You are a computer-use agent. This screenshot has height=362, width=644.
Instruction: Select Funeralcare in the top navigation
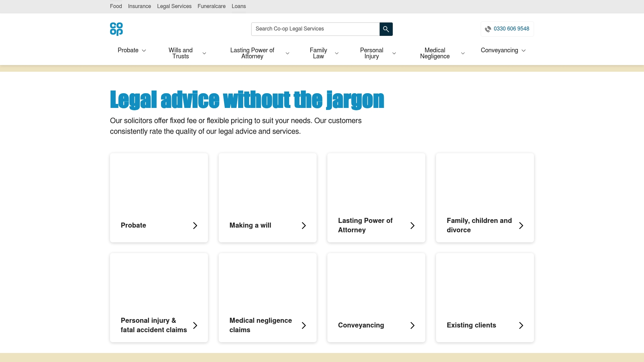tap(211, 6)
